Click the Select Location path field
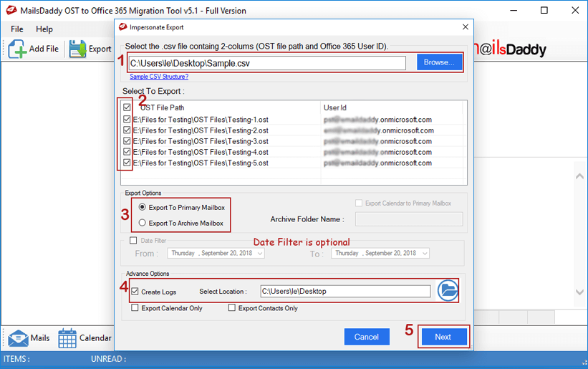 [x=345, y=291]
